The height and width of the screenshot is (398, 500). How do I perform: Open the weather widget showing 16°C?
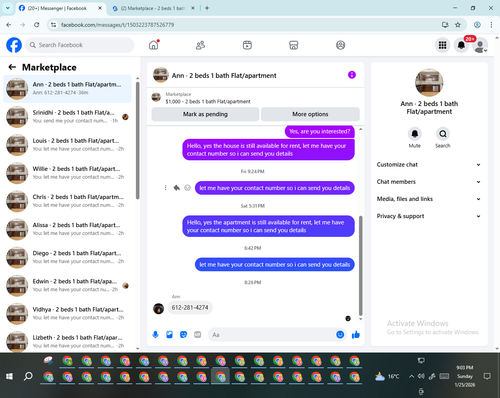click(387, 376)
